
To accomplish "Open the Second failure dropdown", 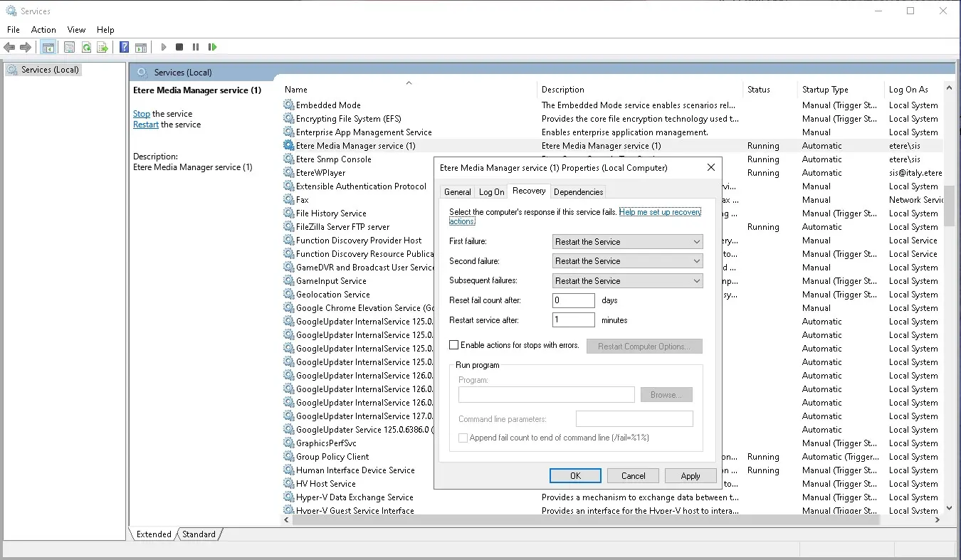I will point(627,261).
